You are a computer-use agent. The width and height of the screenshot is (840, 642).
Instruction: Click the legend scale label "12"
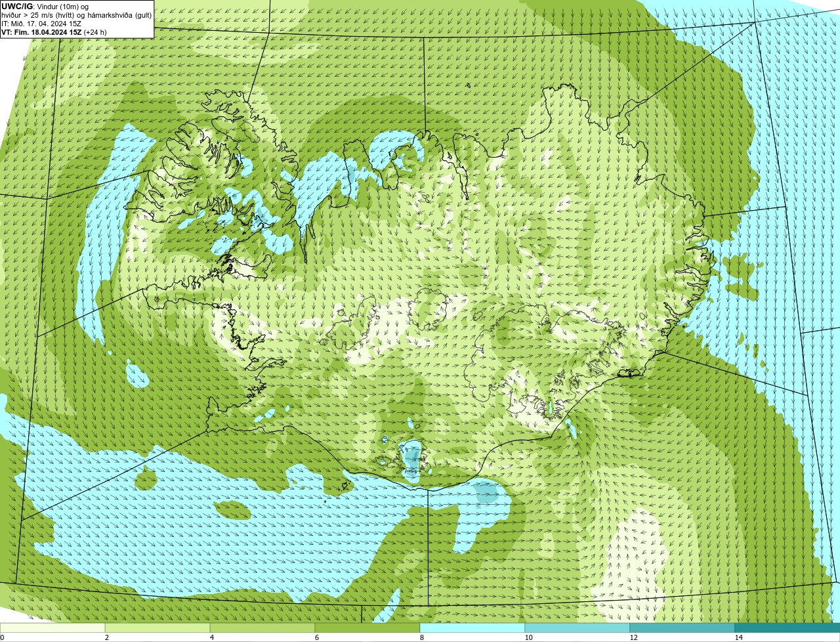click(633, 637)
